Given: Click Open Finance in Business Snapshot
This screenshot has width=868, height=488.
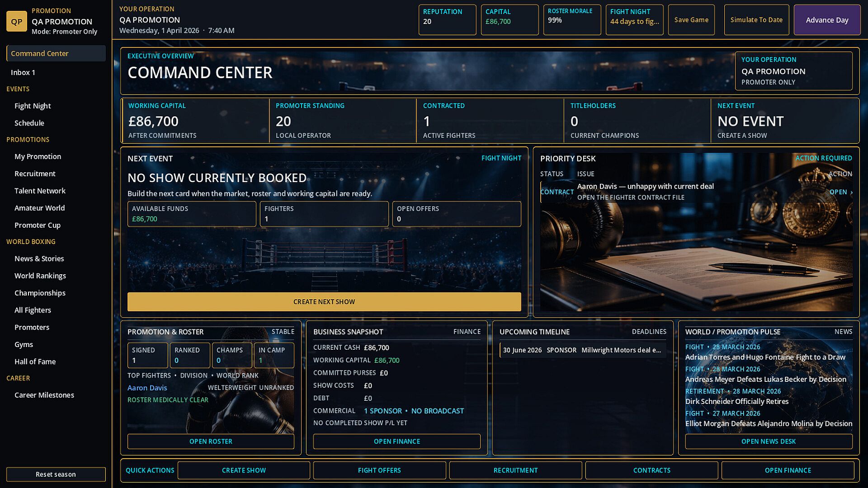Looking at the screenshot, I should click(x=397, y=441).
